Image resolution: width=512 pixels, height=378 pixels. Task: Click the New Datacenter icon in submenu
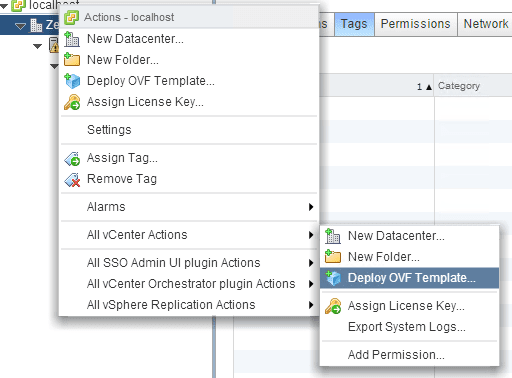point(333,236)
